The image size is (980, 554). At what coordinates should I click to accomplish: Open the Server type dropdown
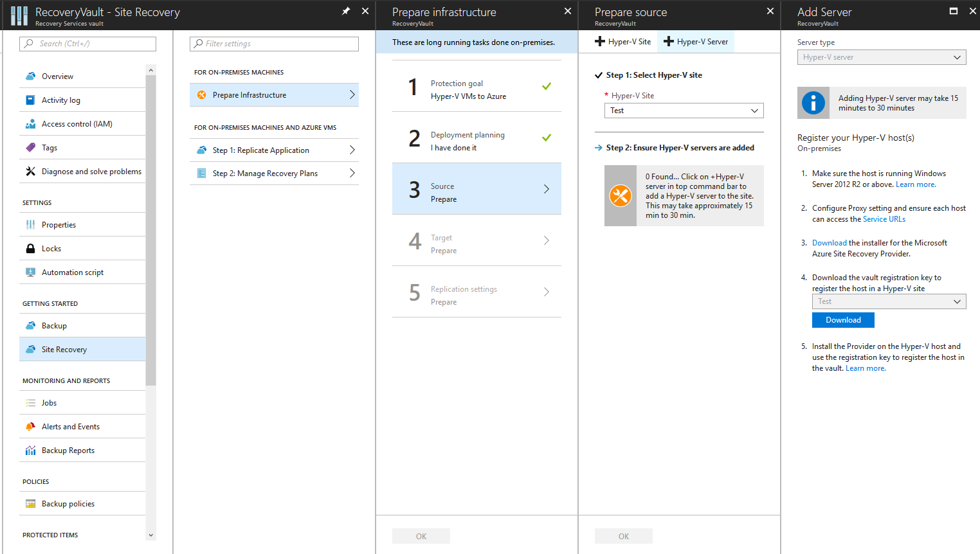(x=882, y=57)
